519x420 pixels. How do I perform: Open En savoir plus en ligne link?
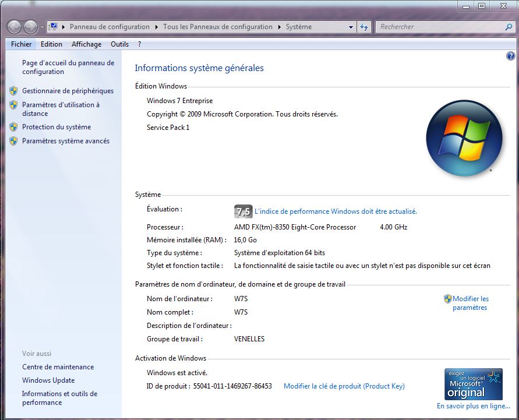click(474, 406)
